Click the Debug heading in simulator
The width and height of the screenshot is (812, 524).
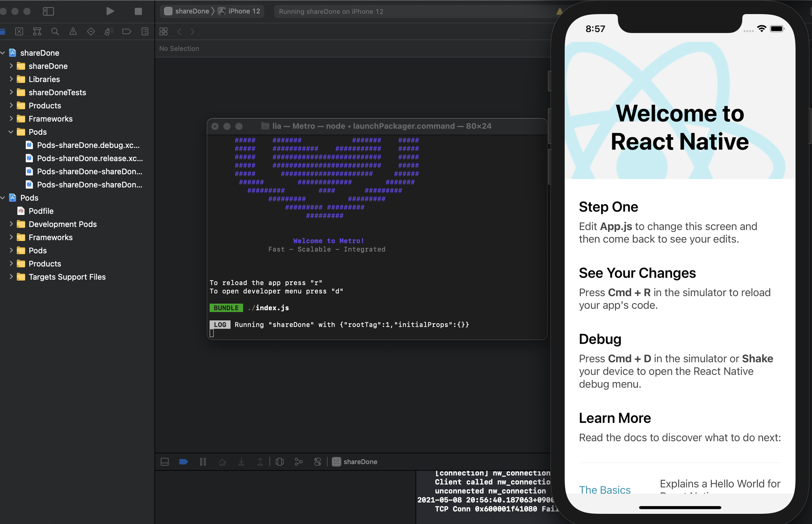click(x=600, y=339)
